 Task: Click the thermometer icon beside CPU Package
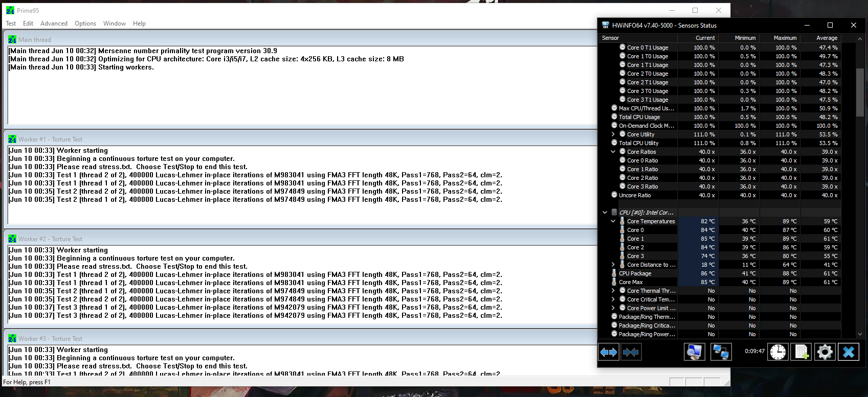pos(614,273)
